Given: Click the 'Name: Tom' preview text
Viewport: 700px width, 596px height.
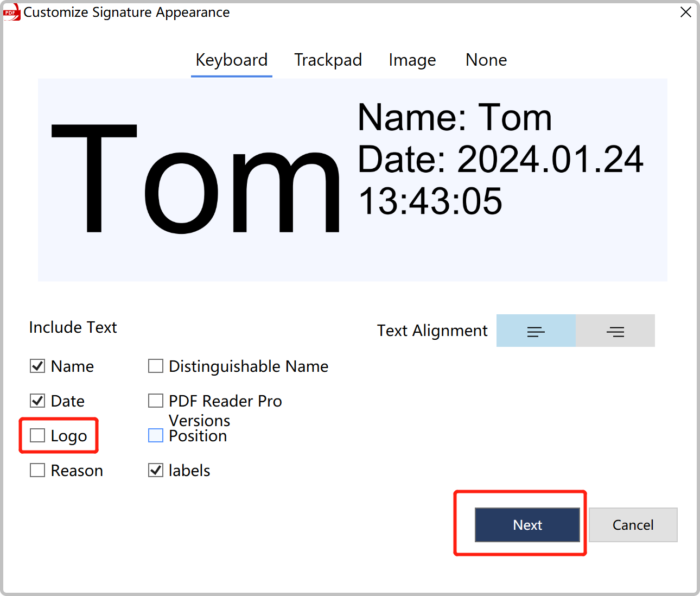Looking at the screenshot, I should (455, 118).
